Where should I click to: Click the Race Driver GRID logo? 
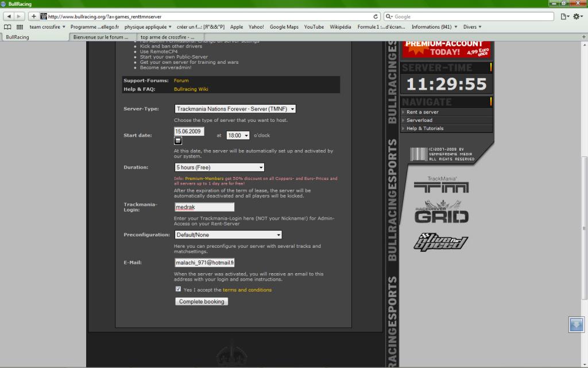[442, 212]
